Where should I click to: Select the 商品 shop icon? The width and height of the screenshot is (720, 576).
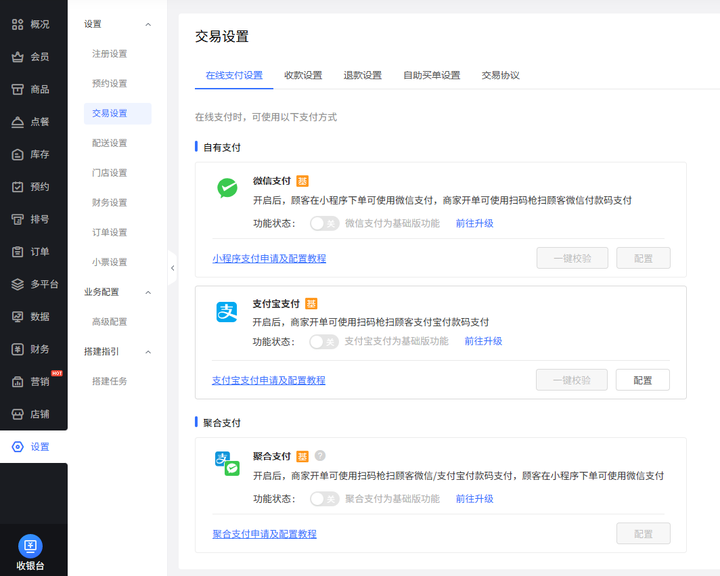(x=17, y=90)
